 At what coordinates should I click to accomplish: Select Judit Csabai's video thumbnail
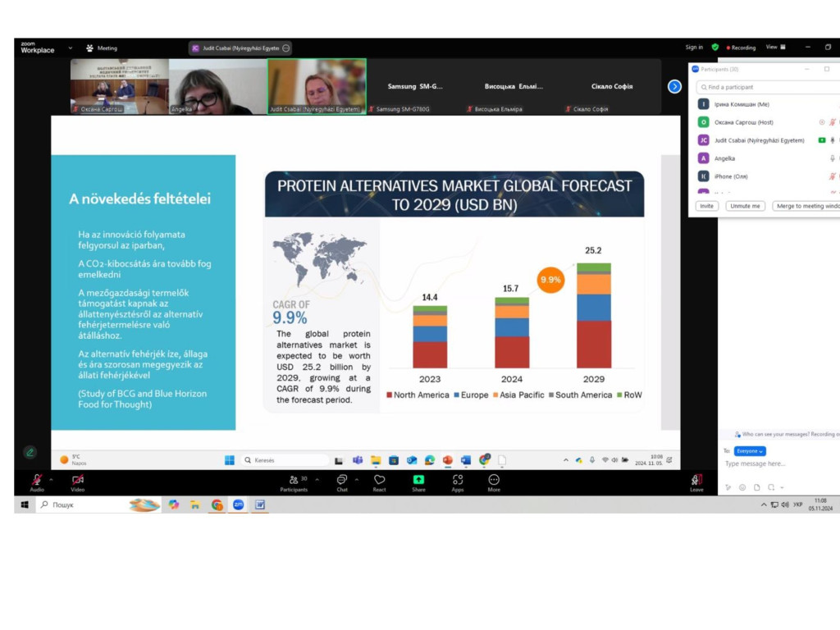(x=317, y=86)
